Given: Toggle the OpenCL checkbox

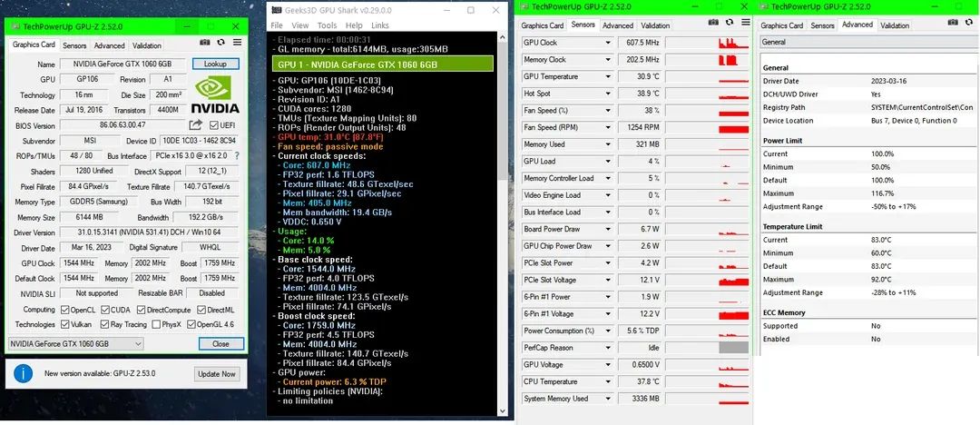Looking at the screenshot, I should pos(65,310).
